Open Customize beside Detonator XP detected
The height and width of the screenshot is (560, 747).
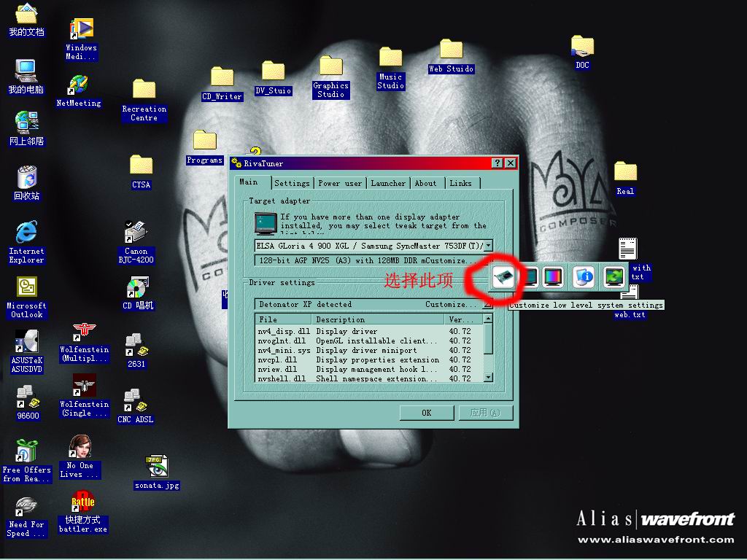(x=449, y=304)
